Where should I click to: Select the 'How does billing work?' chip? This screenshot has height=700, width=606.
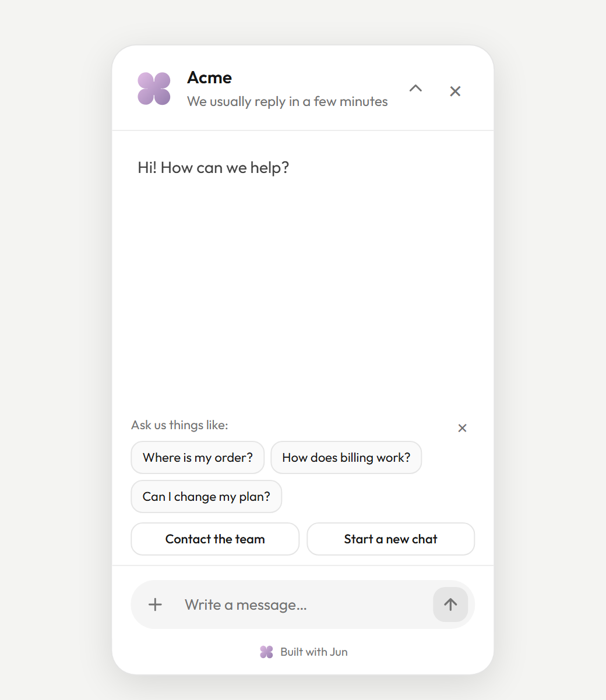pos(346,458)
